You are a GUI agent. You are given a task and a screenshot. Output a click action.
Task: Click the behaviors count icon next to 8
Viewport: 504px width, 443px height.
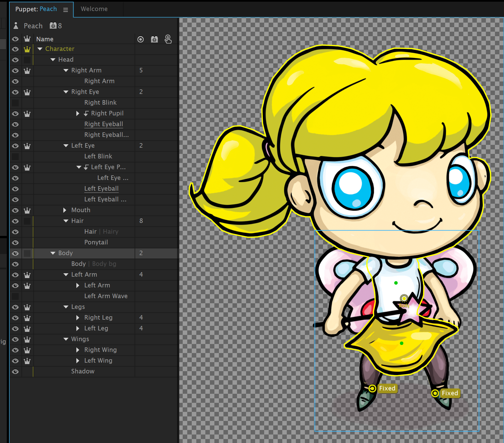click(x=53, y=26)
